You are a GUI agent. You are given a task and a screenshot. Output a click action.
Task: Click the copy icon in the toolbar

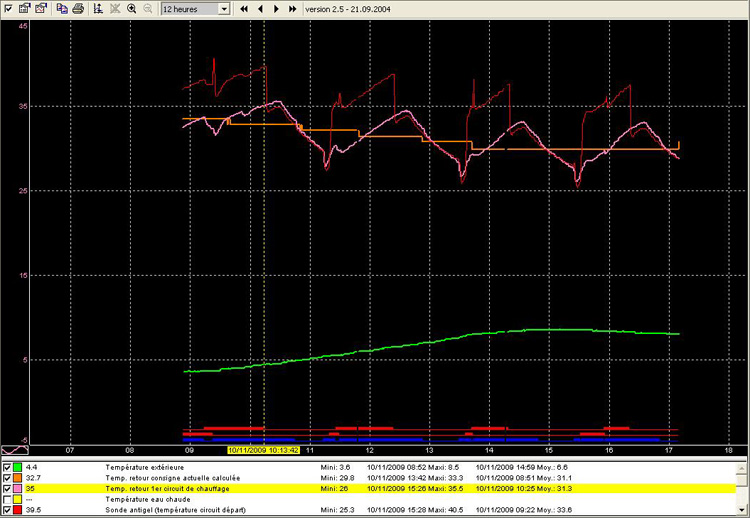click(x=62, y=8)
